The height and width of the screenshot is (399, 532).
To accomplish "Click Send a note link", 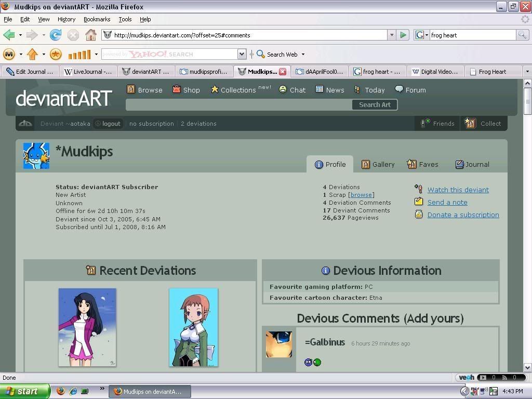I will [x=447, y=203].
